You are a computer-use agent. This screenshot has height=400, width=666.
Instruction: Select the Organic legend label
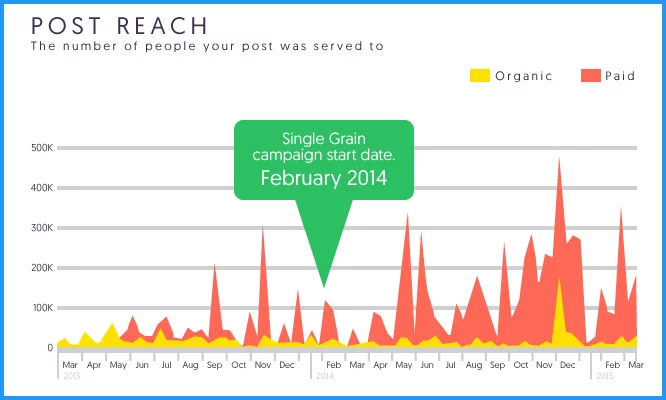click(x=524, y=76)
